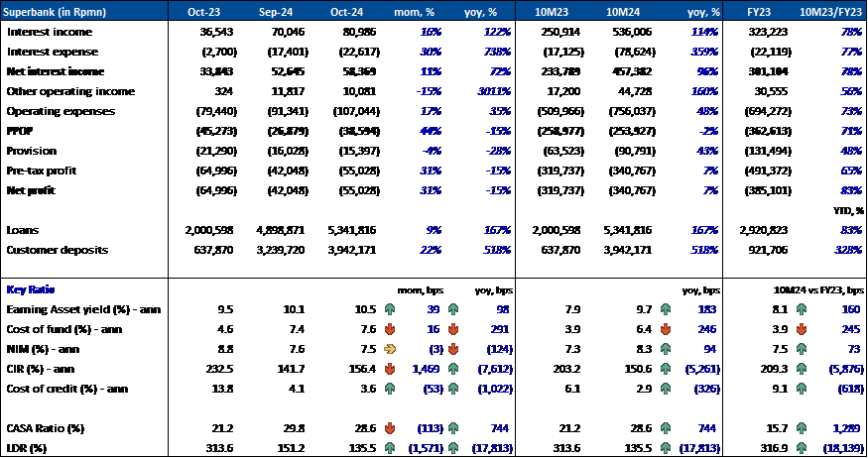The image size is (868, 458).
Task: Select Interest income value 36,543
Action: pyautogui.click(x=216, y=32)
